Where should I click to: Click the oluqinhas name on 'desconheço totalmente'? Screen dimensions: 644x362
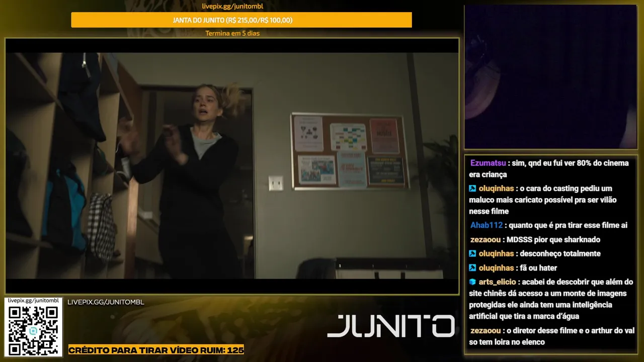[496, 253]
